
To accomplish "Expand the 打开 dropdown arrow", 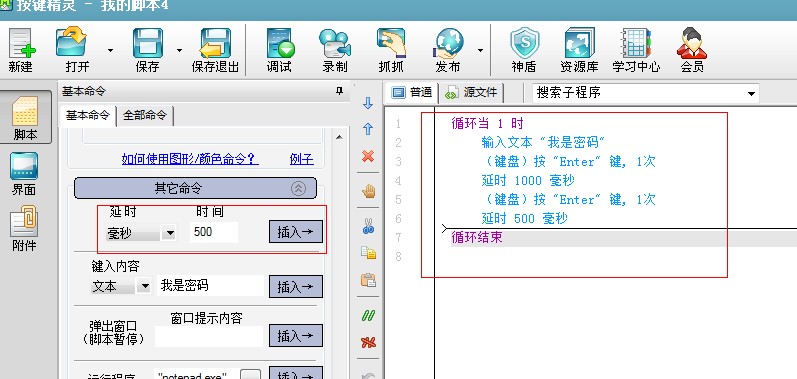I will (110, 51).
